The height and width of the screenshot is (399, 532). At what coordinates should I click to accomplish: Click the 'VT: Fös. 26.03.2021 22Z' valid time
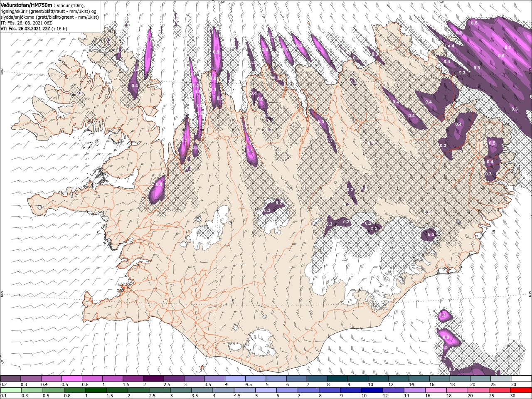point(25,29)
